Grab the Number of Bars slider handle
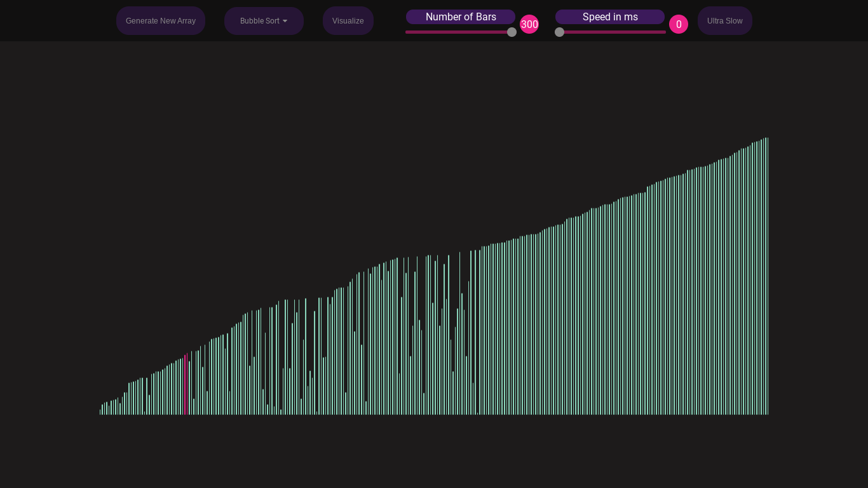Image resolution: width=868 pixels, height=488 pixels. pos(512,32)
